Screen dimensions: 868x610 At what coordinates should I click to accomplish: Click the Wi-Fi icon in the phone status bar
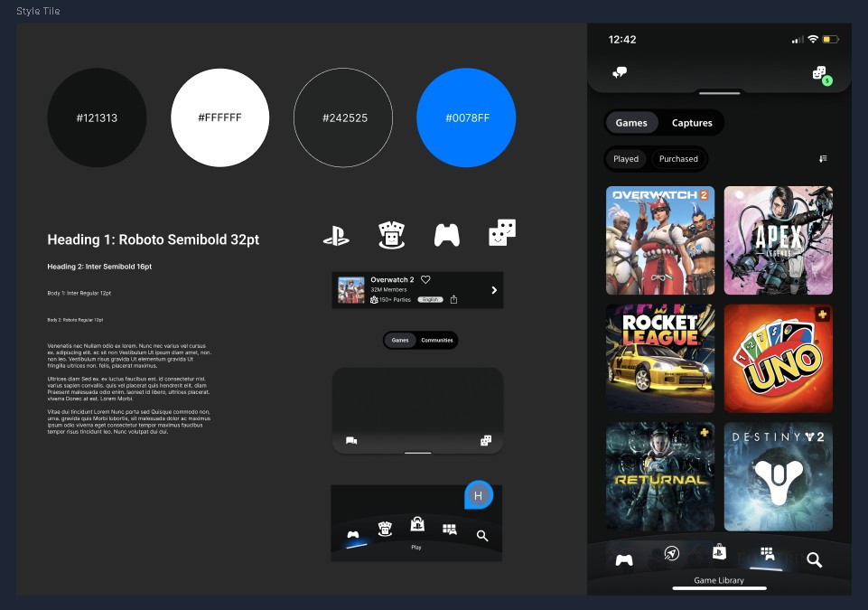813,40
